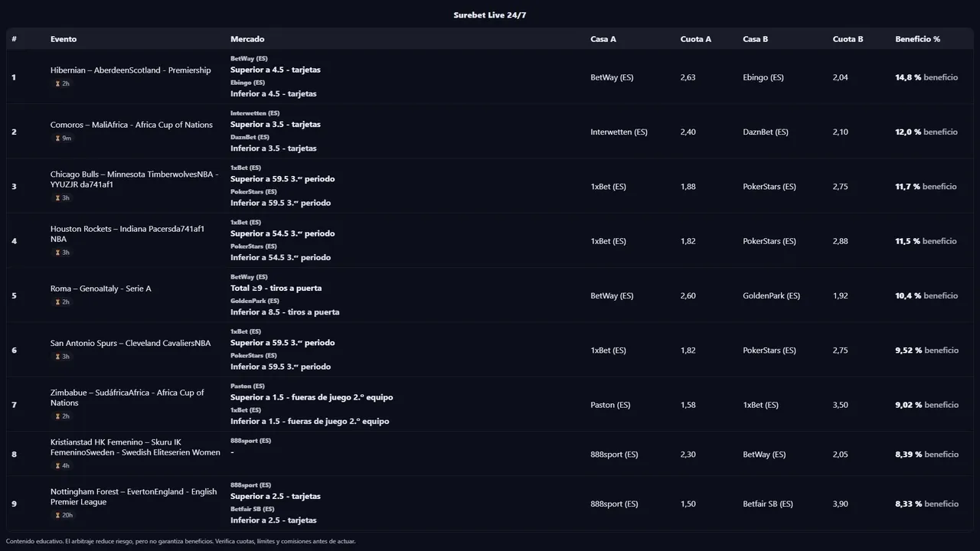Viewport: 980px width, 551px height.
Task: Click the hourglass badge under Hibernian – Aberdeen
Action: [x=63, y=83]
